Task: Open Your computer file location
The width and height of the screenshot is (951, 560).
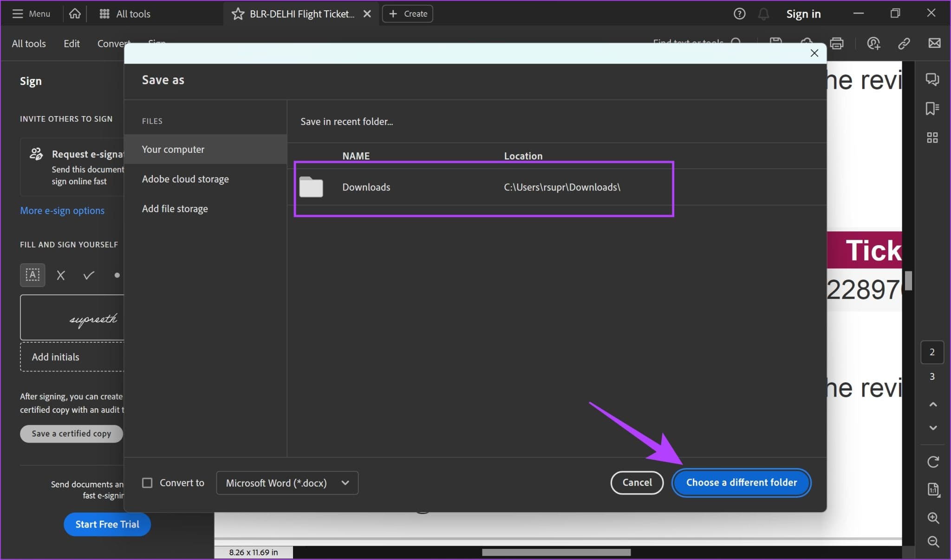Action: (173, 149)
